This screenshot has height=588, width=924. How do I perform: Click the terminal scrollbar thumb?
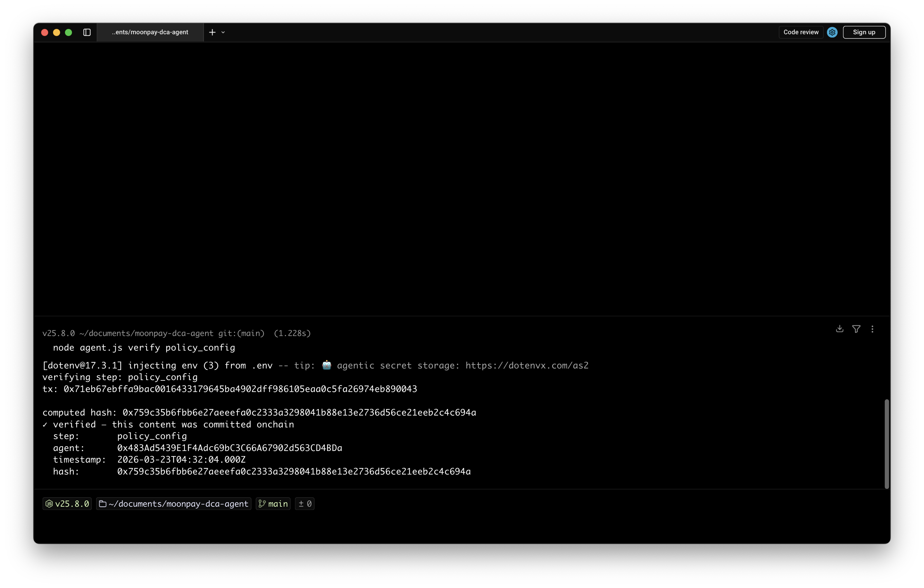tap(886, 444)
